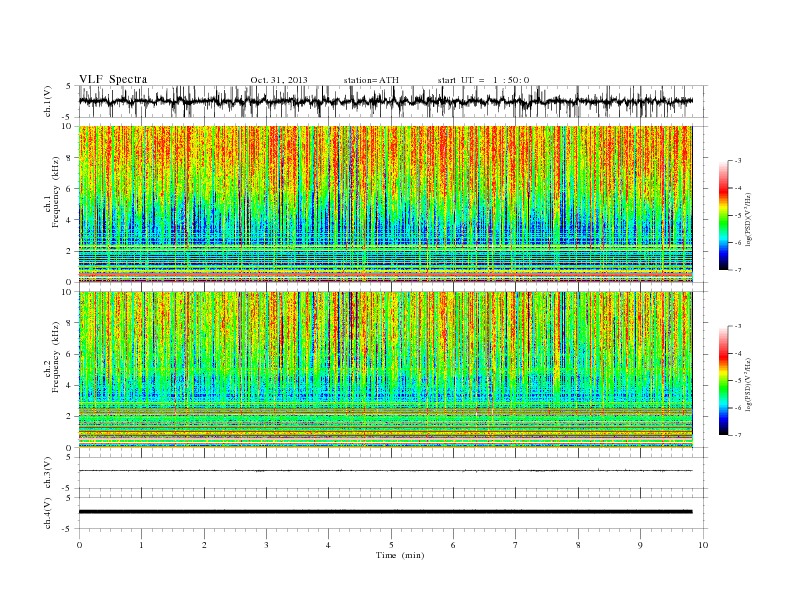Click the ch.1 PSD color bar
792x612 pixels.
[723, 215]
